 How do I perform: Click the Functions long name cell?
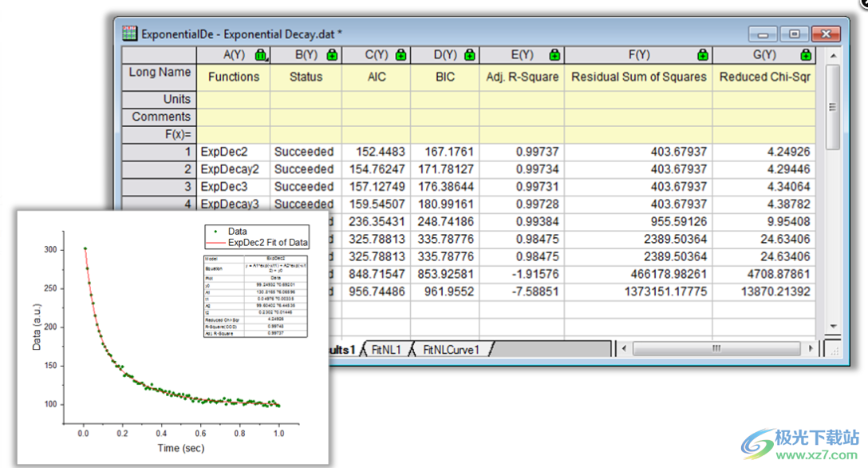point(233,77)
